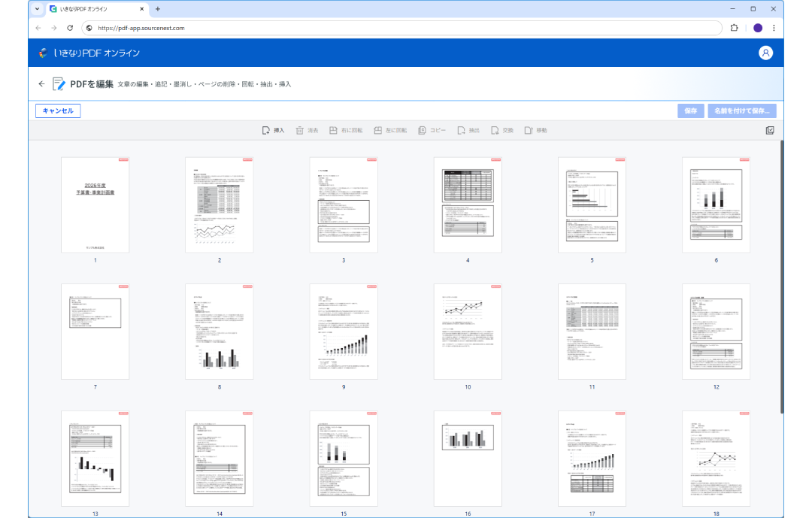
Task: Select page 3 thumbnail
Action: click(344, 205)
